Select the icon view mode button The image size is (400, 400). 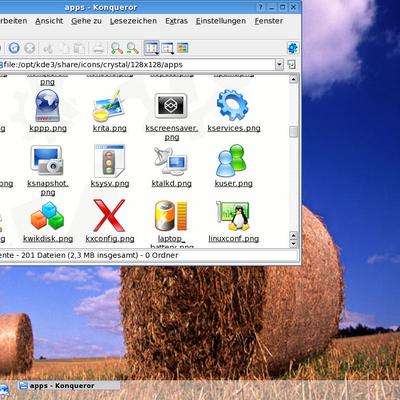pyautogui.click(x=152, y=48)
